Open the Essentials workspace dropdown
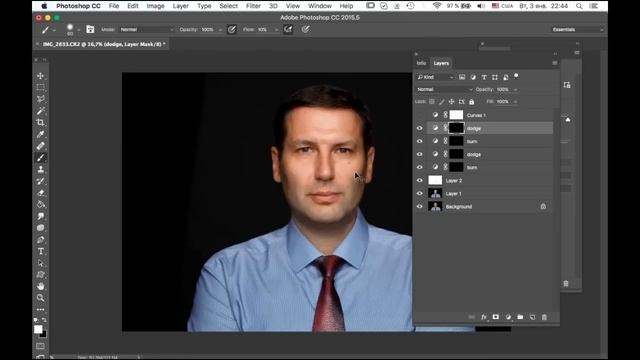Image resolution: width=640 pixels, height=360 pixels. coord(577,29)
